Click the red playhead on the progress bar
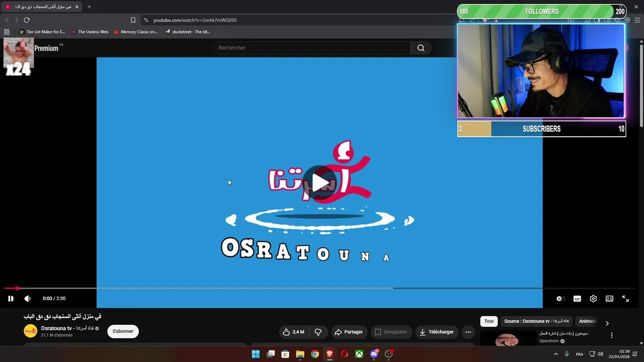 point(17,288)
